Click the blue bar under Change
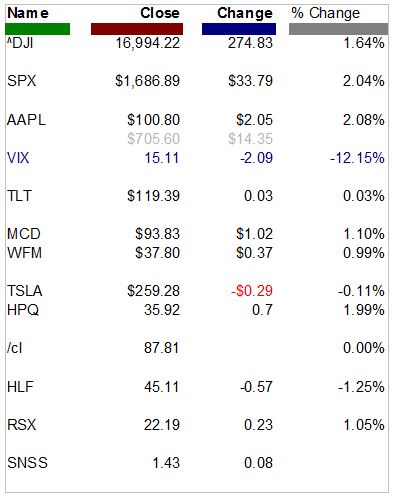395x497 pixels. (x=239, y=29)
